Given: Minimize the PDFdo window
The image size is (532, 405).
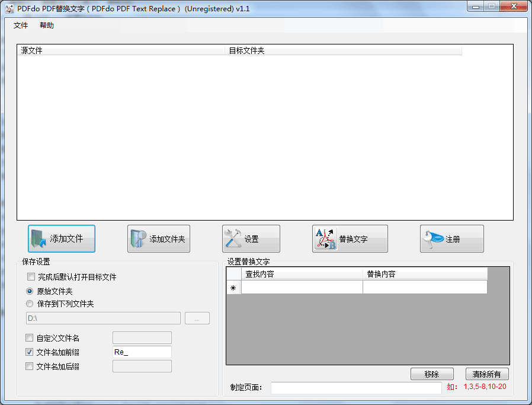Looking at the screenshot, I should point(475,7).
